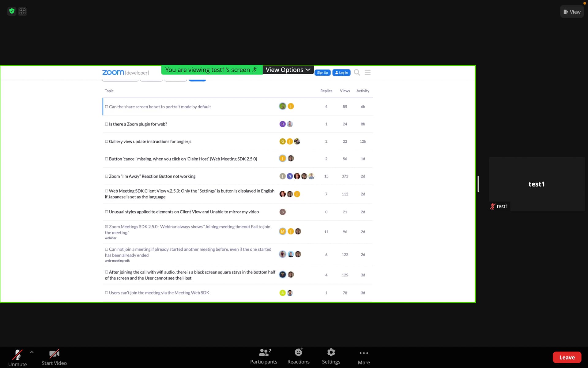Select the test1 participant video tile
The image size is (588, 368).
(537, 184)
